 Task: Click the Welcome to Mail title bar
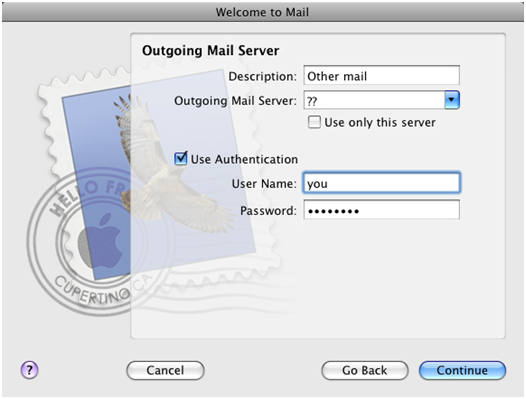[263, 12]
